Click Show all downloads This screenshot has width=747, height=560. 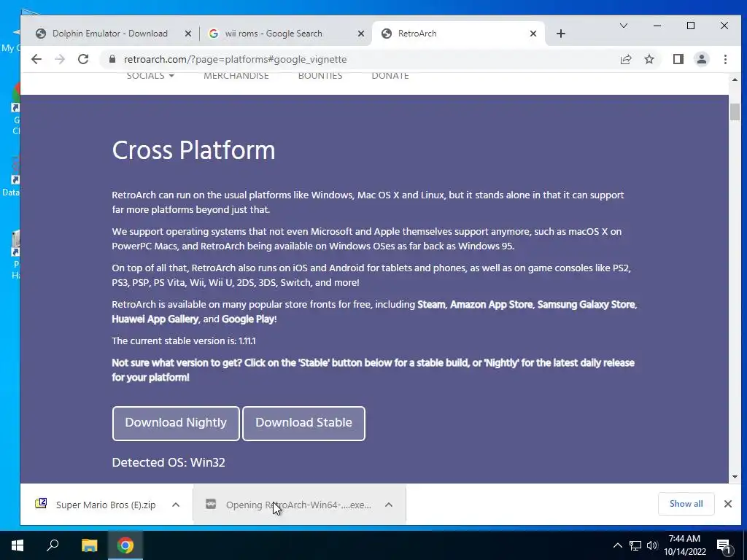coord(686,504)
